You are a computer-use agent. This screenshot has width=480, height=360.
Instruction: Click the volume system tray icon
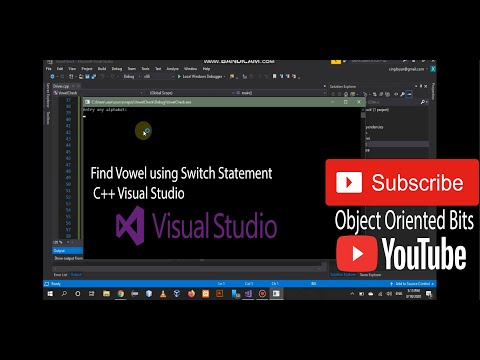389,294
